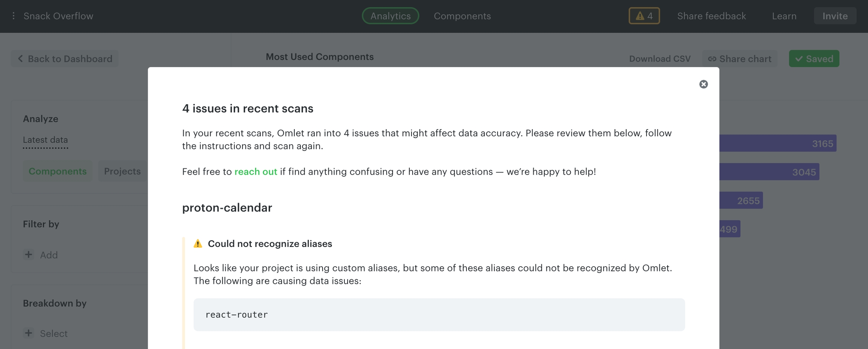Click the yellow alias warning triangle icon

198,244
